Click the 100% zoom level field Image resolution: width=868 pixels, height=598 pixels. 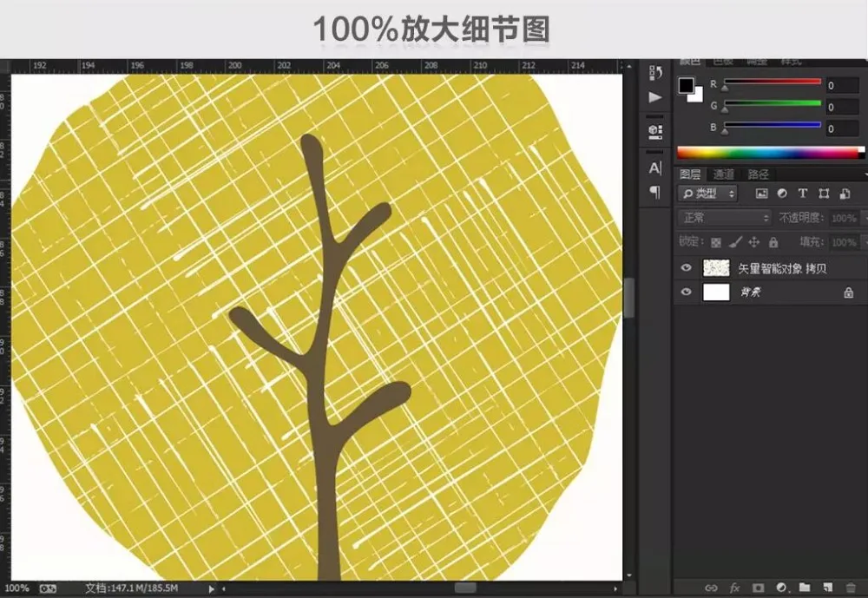tap(16, 588)
